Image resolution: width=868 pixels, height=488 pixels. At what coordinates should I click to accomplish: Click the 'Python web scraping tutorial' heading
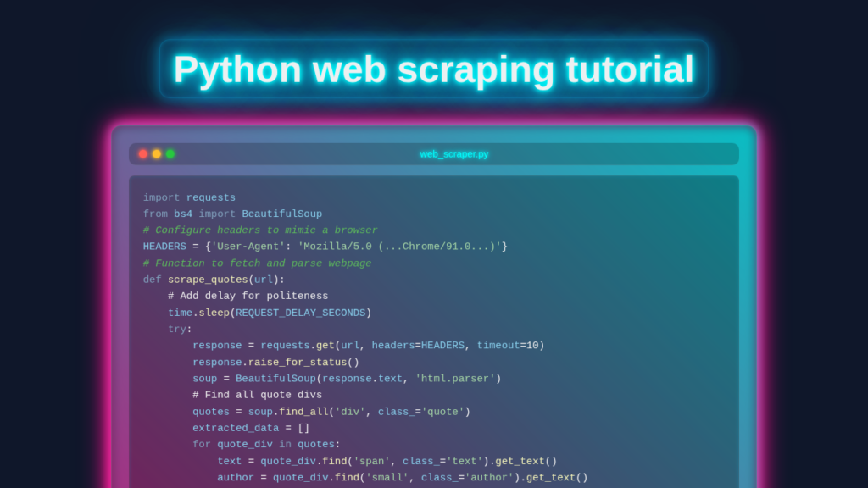coord(433,69)
